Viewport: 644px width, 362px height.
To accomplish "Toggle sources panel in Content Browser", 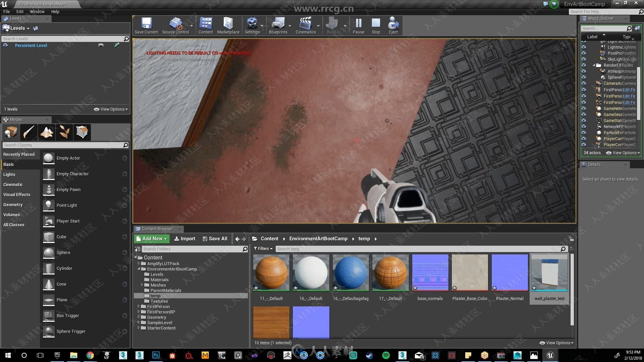I will pos(138,249).
